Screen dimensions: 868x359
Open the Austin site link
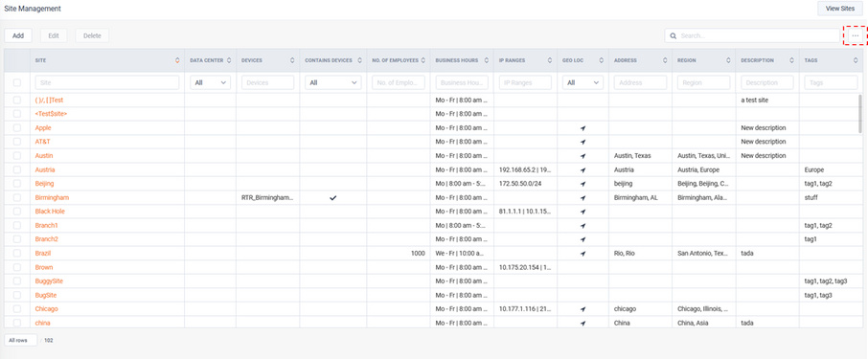tap(44, 155)
